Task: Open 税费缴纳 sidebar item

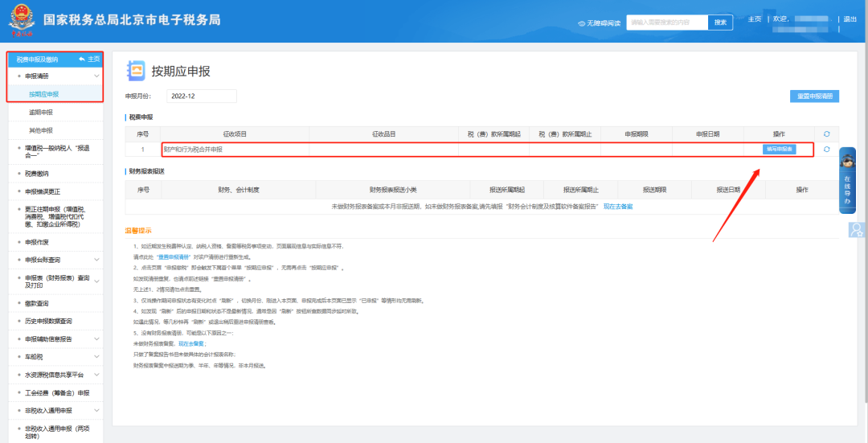Action: tap(37, 173)
